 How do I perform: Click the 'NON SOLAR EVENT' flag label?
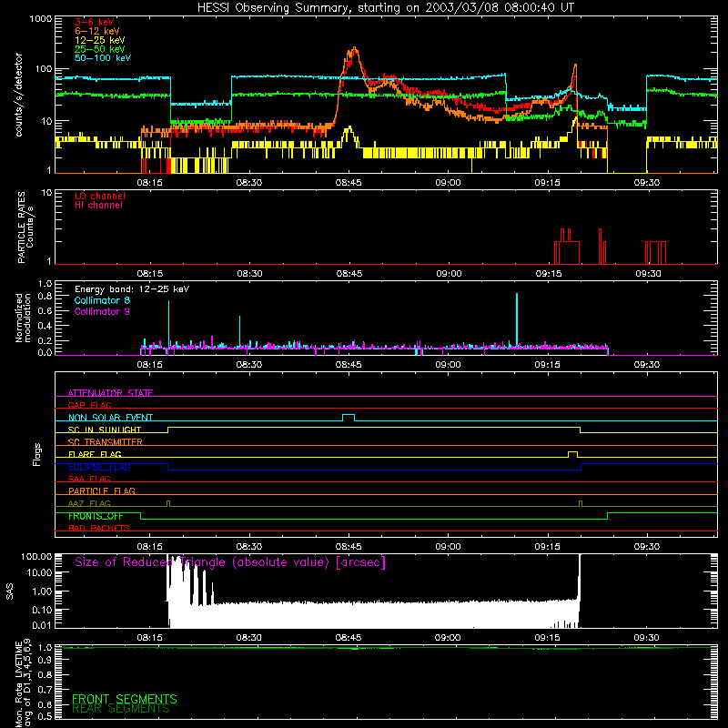pyautogui.click(x=110, y=418)
